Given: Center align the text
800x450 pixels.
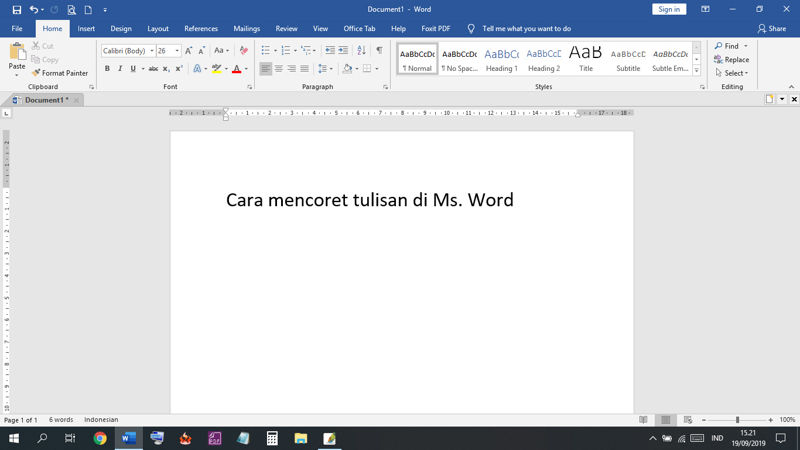Looking at the screenshot, I should tap(279, 68).
